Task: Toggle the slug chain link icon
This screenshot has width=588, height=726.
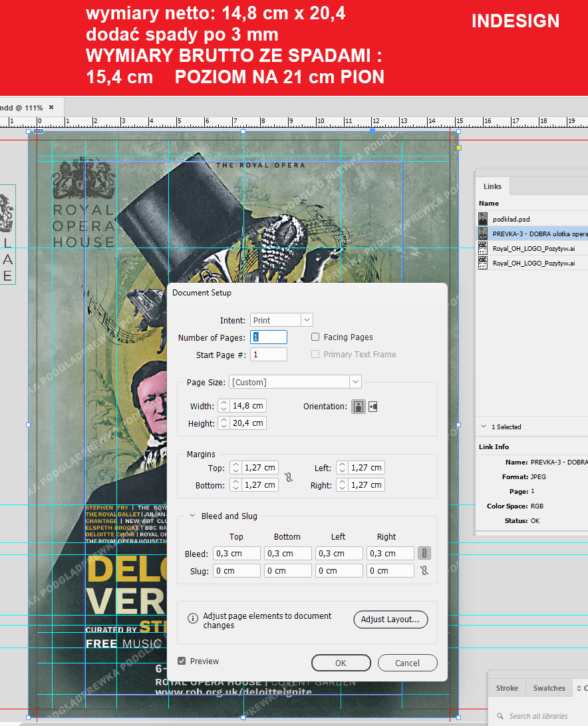Action: [x=423, y=570]
